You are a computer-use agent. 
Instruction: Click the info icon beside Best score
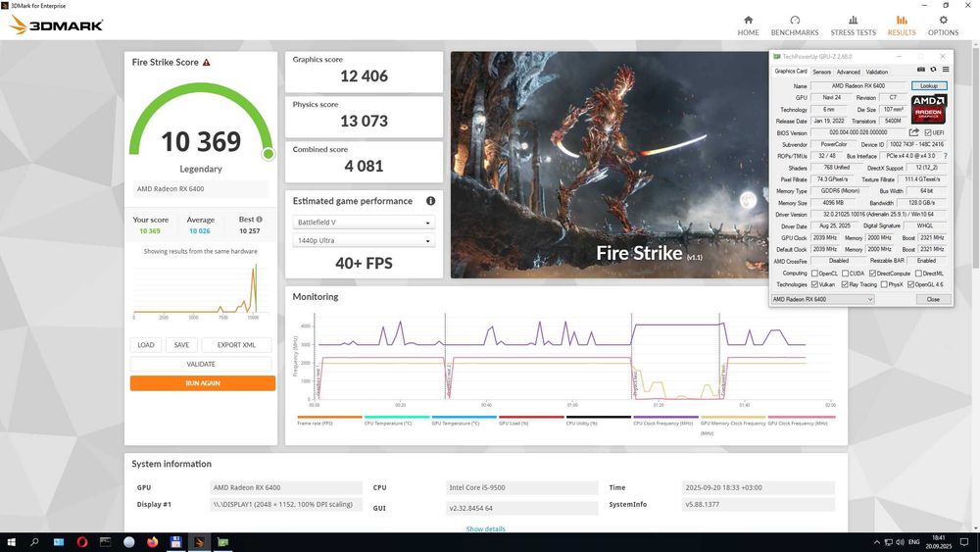(260, 220)
